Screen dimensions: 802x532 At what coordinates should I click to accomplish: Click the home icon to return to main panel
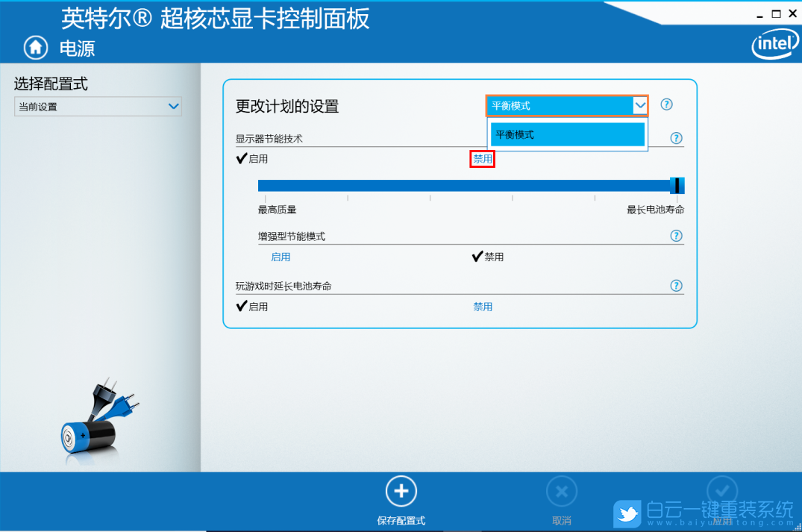click(x=35, y=47)
